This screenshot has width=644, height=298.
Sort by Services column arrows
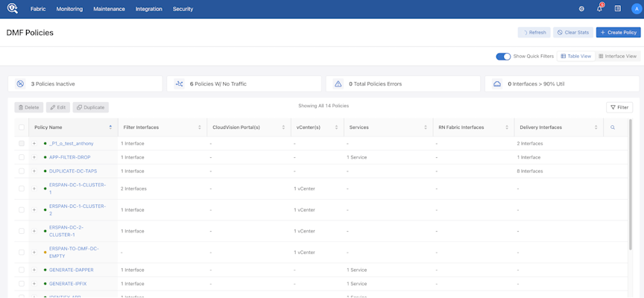[426, 127]
